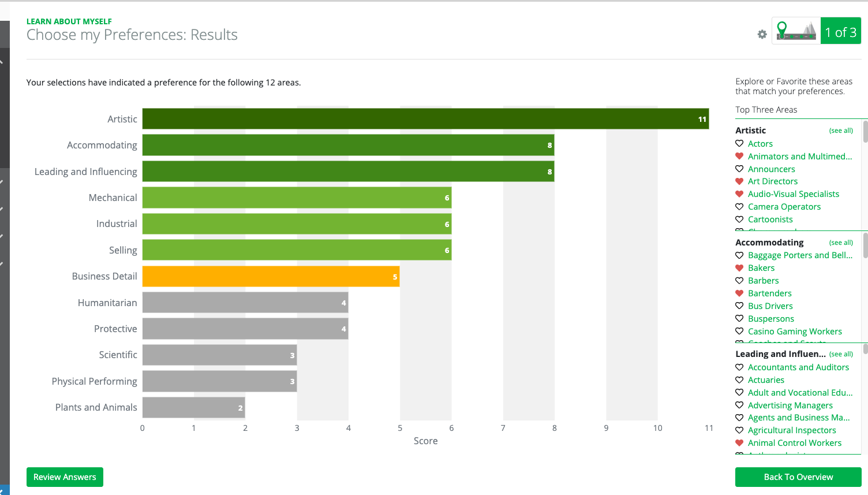The image size is (868, 495).
Task: Click the heart icon beside Baggage Porters
Action: pos(740,255)
